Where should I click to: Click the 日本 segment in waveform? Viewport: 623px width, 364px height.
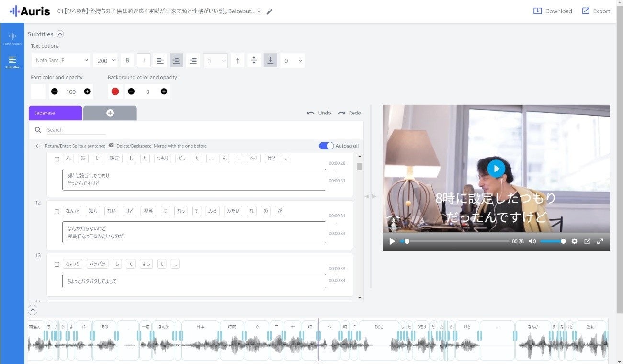(x=201, y=340)
